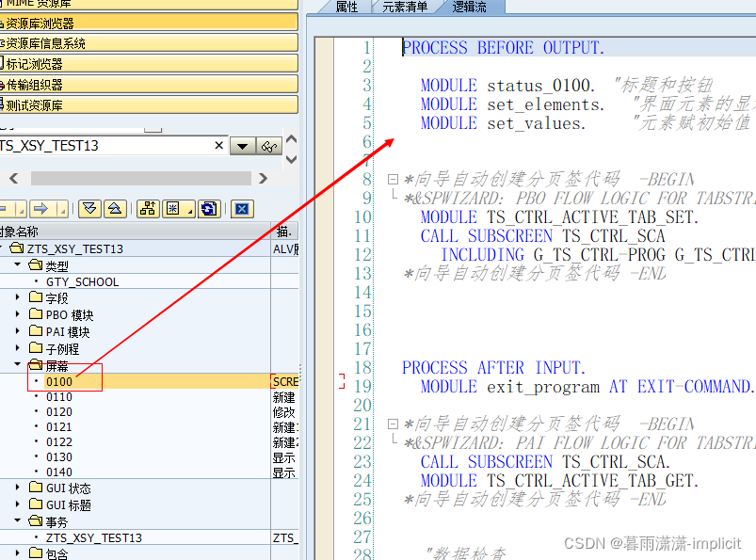Click the horizontal scrollbar right arrow
Screen dimensions: 756x560
click(x=263, y=178)
